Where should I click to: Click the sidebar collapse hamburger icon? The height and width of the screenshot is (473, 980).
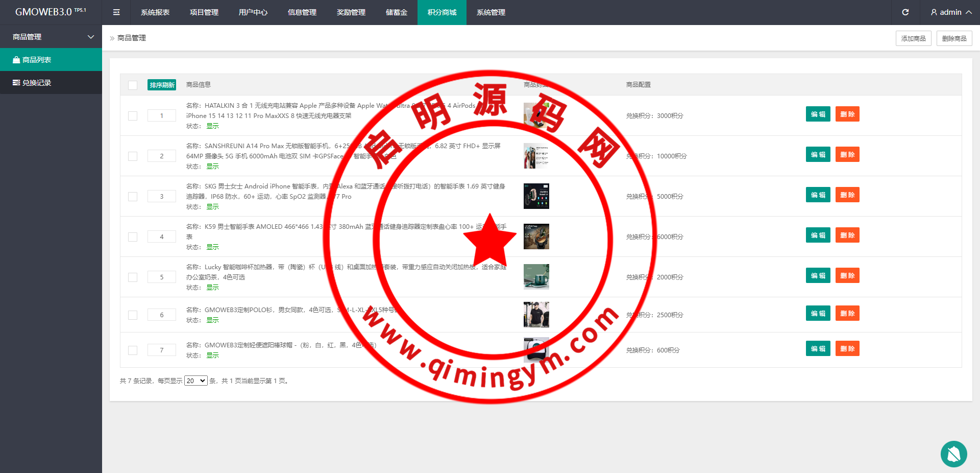[x=116, y=12]
